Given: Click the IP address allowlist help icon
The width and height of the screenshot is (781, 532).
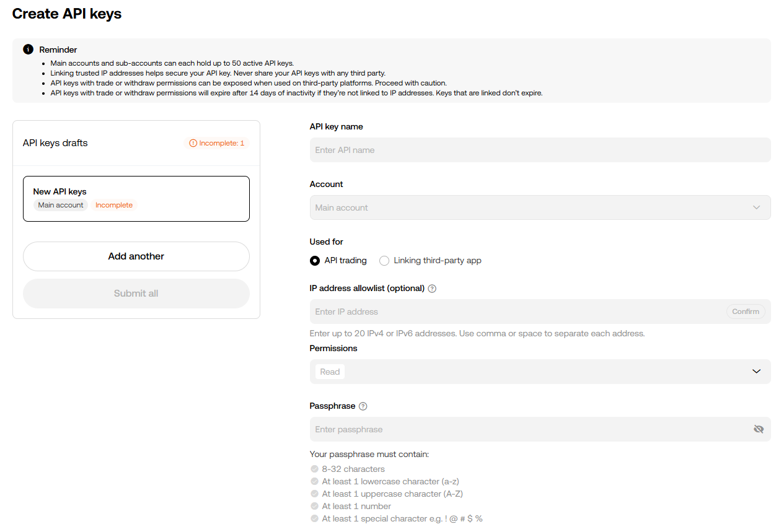Looking at the screenshot, I should point(432,289).
